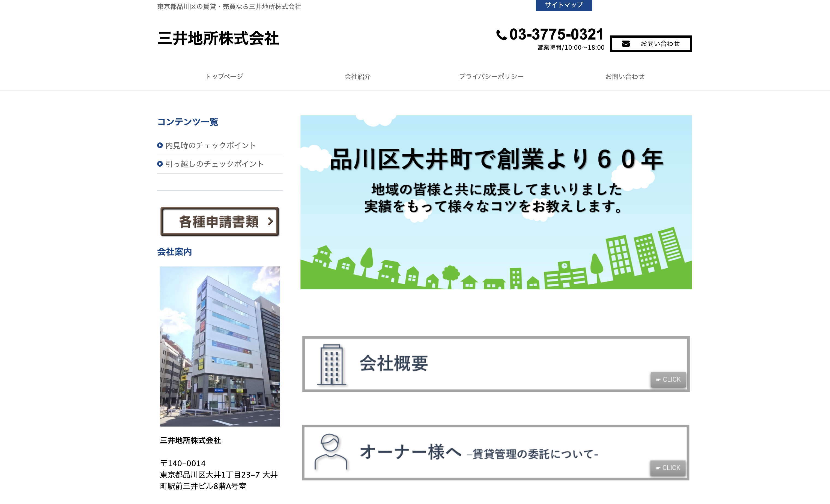Click the office building photo
This screenshot has height=504, width=830.
pos(220,346)
